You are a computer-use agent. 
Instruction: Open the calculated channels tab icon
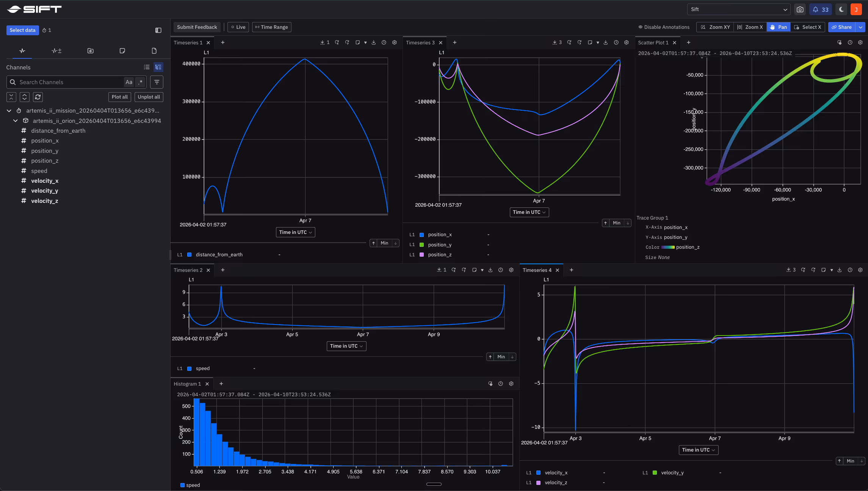56,51
